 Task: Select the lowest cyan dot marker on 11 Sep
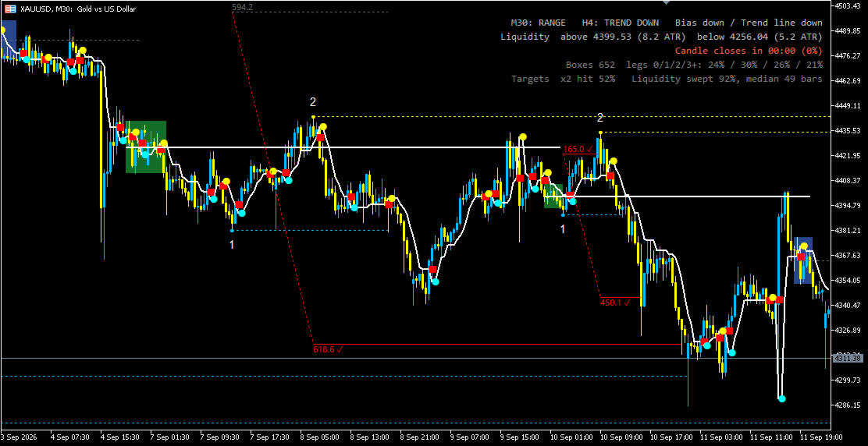click(781, 398)
